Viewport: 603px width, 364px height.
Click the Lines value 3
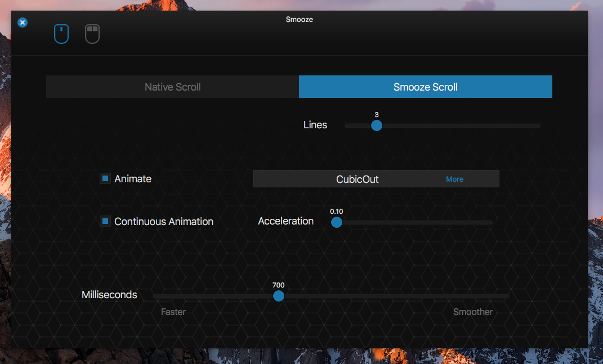coord(377,115)
